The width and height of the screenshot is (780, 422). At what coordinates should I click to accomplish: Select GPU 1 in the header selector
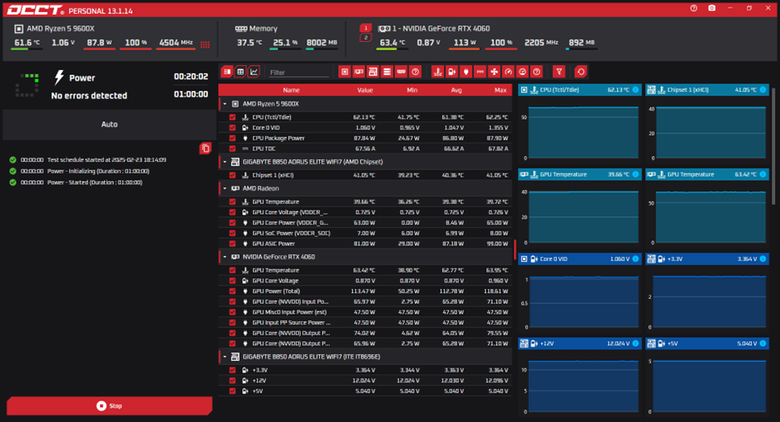click(x=366, y=28)
